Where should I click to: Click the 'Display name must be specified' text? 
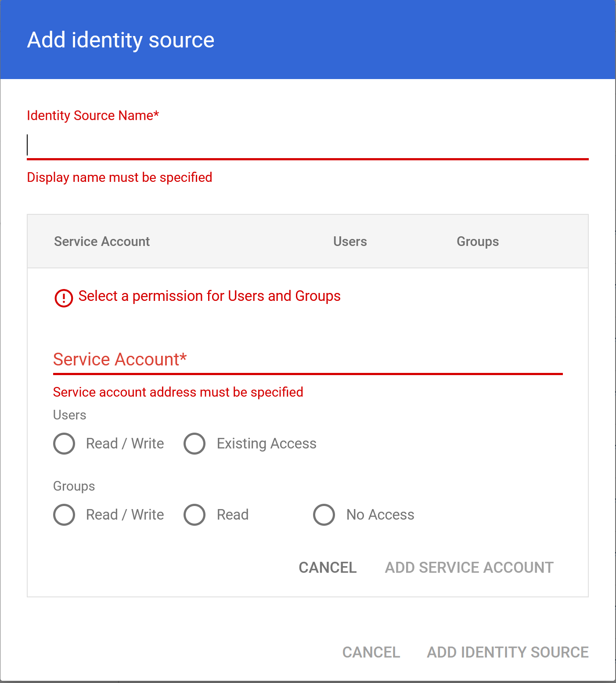pos(119,177)
